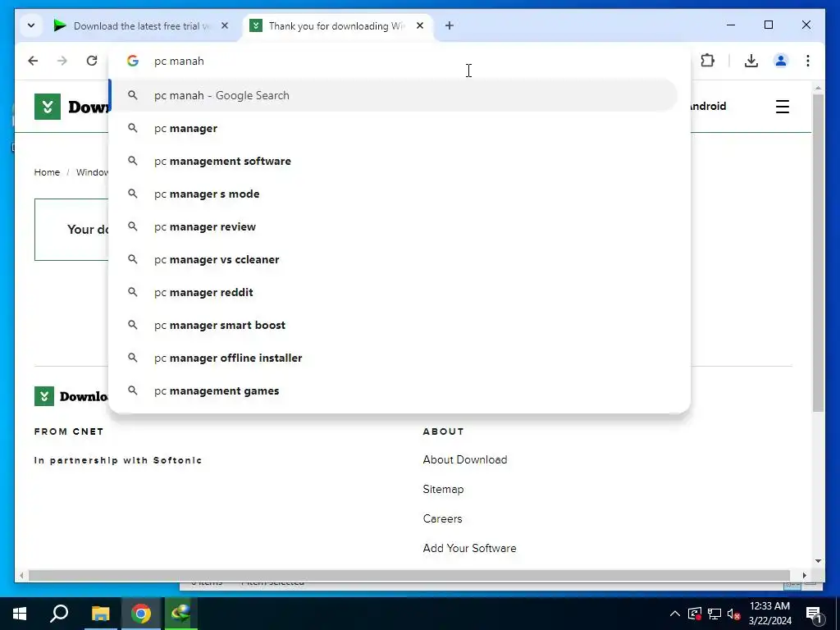840x630 pixels.
Task: Click the horizontal page scrollbar
Action: pos(409,575)
